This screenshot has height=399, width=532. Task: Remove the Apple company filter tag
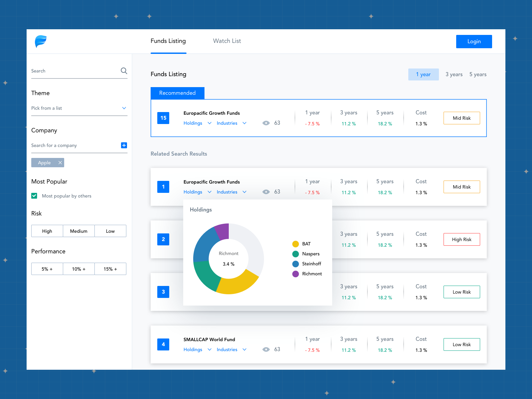click(x=60, y=163)
